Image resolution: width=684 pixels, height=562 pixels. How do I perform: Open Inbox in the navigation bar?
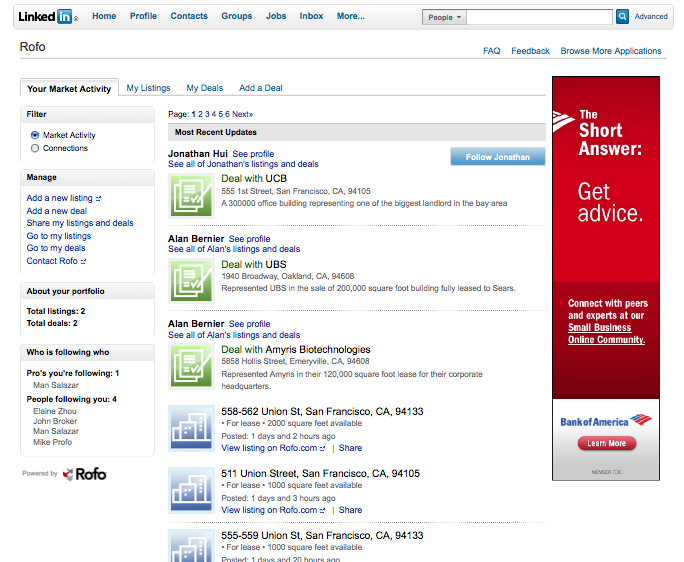point(311,16)
